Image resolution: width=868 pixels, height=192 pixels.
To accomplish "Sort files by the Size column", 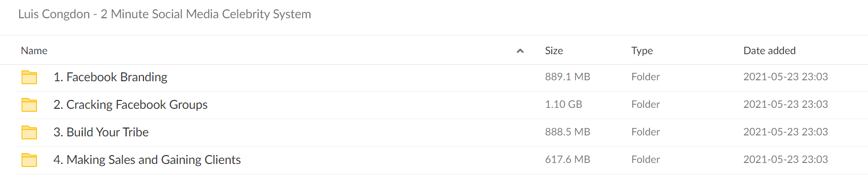I will pyautogui.click(x=554, y=51).
